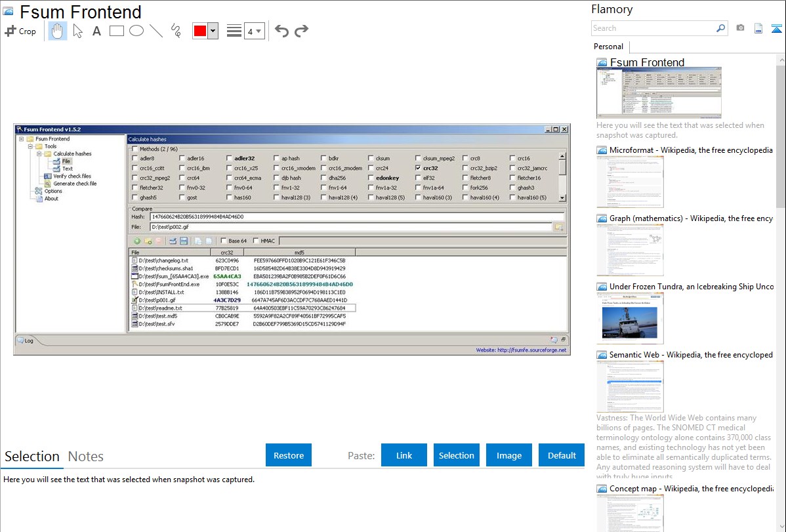
Task: Click into the Flamory Search field
Action: [x=653, y=28]
